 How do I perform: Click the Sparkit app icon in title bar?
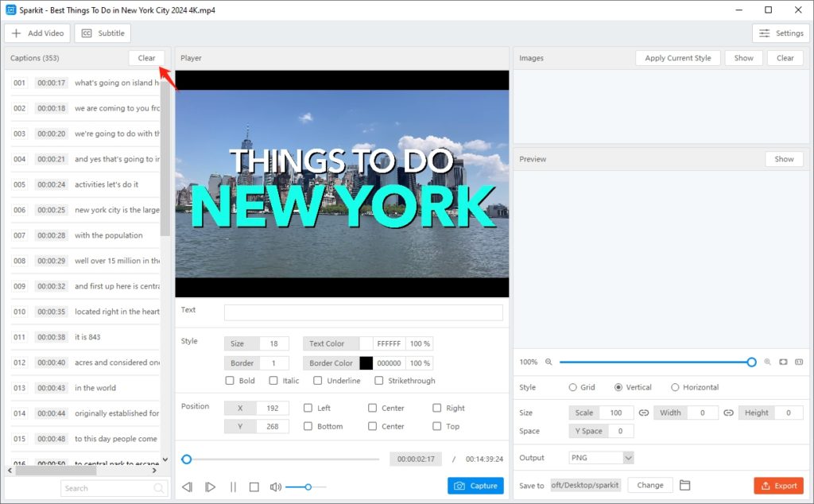click(11, 10)
